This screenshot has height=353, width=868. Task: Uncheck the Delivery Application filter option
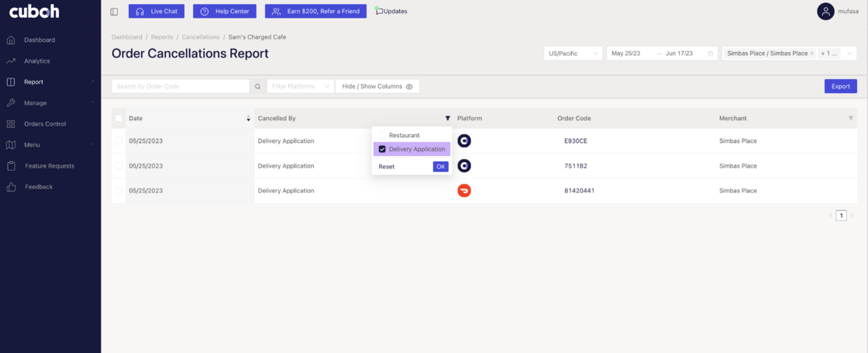[x=382, y=149]
